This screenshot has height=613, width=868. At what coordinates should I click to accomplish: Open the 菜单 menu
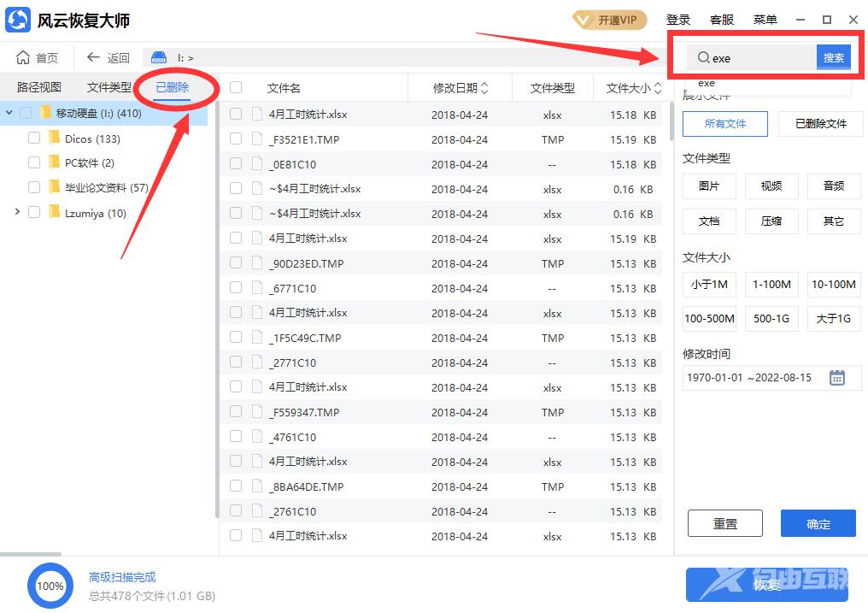pos(765,20)
